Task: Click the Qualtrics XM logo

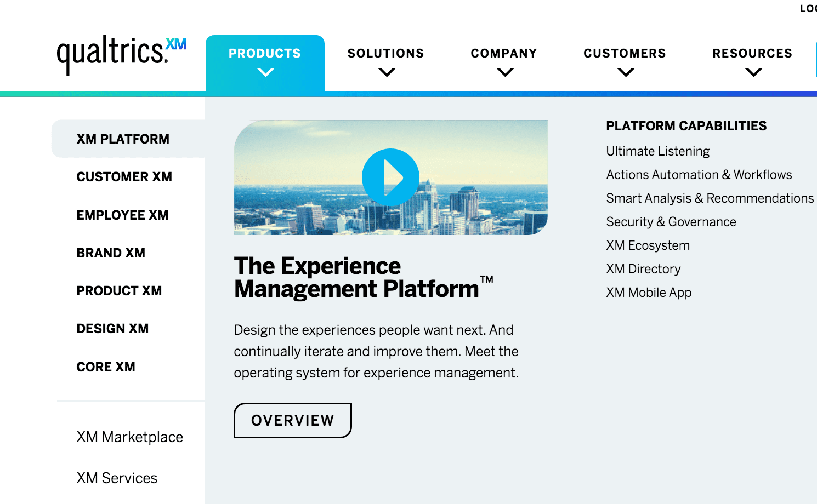Action: (122, 55)
